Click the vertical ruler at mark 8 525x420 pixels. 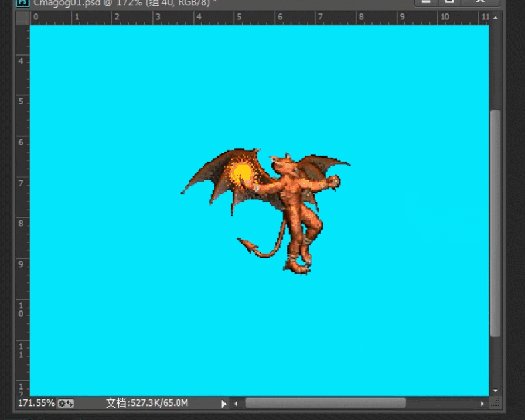click(21, 223)
